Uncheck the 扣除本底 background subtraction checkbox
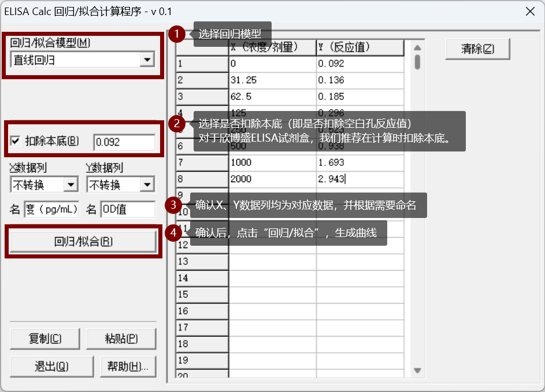Screen dimensions: 545x392 coord(14,140)
